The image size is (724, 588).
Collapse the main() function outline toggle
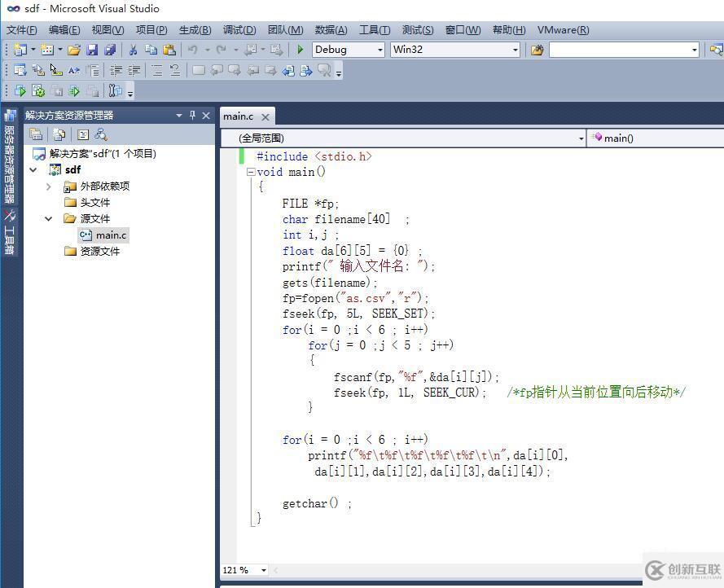[251, 172]
